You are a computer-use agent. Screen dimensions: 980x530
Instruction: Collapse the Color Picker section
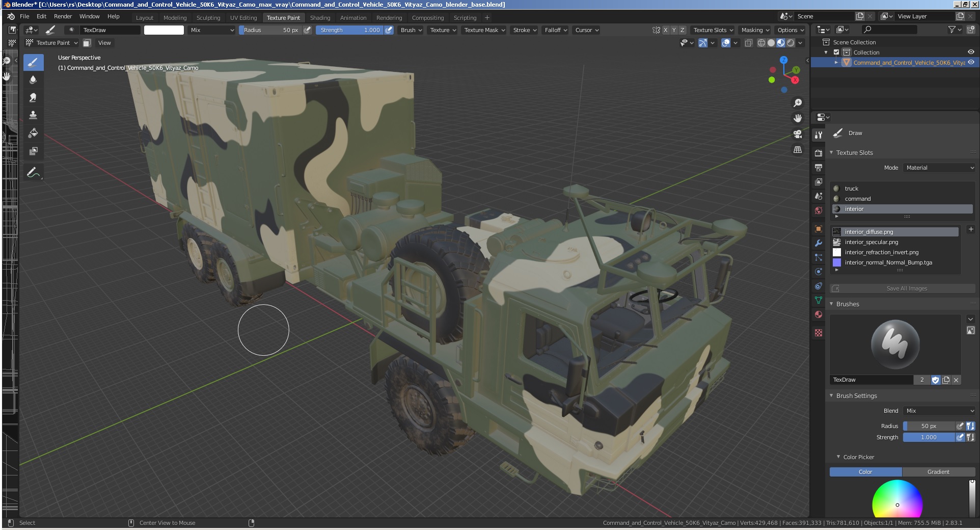point(838,457)
